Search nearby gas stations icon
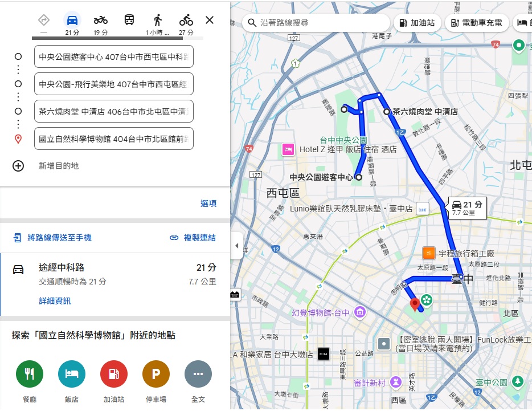532x415 pixels. point(114,374)
